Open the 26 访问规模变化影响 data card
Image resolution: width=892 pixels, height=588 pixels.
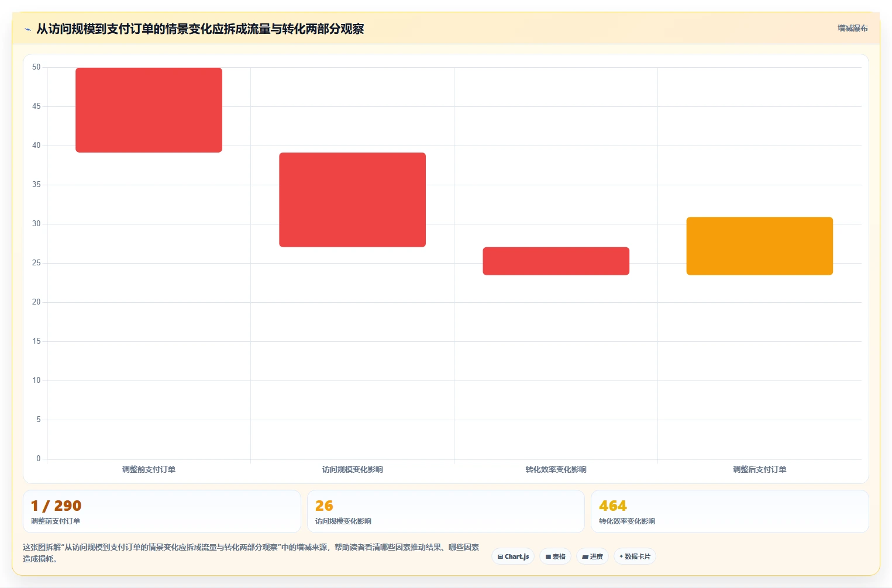point(446,511)
